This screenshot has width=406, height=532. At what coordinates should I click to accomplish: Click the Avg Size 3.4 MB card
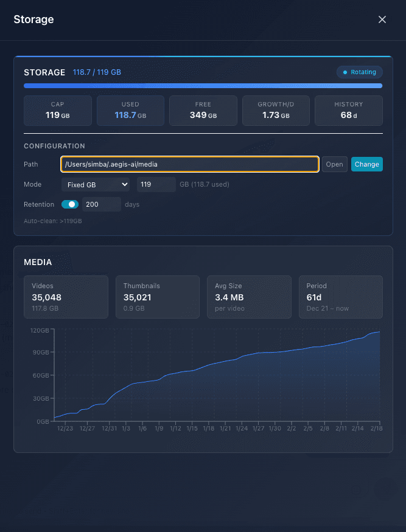click(249, 297)
